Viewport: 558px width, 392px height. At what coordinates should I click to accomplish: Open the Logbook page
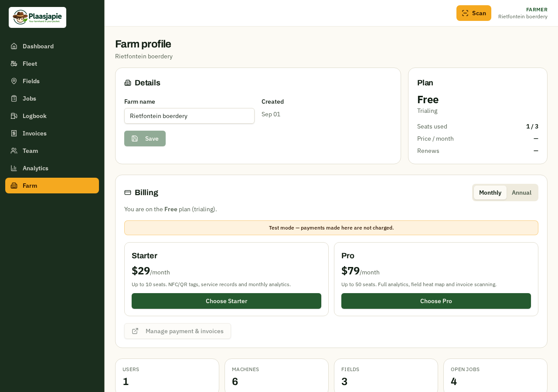point(52,116)
